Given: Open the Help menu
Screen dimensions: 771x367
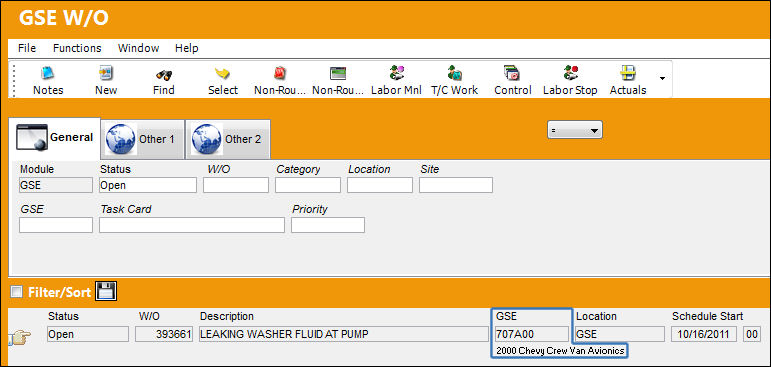Looking at the screenshot, I should point(187,48).
